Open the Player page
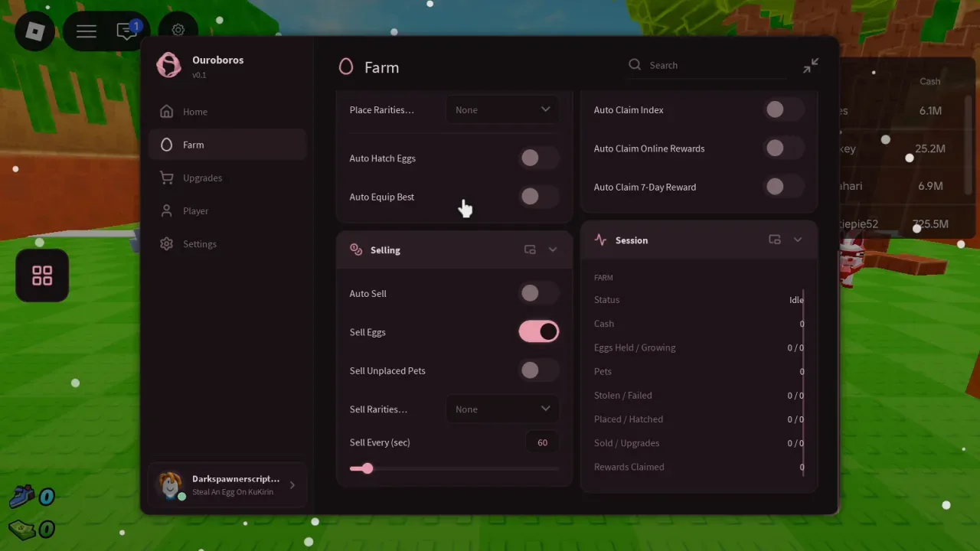This screenshot has width=980, height=551. coord(227,210)
